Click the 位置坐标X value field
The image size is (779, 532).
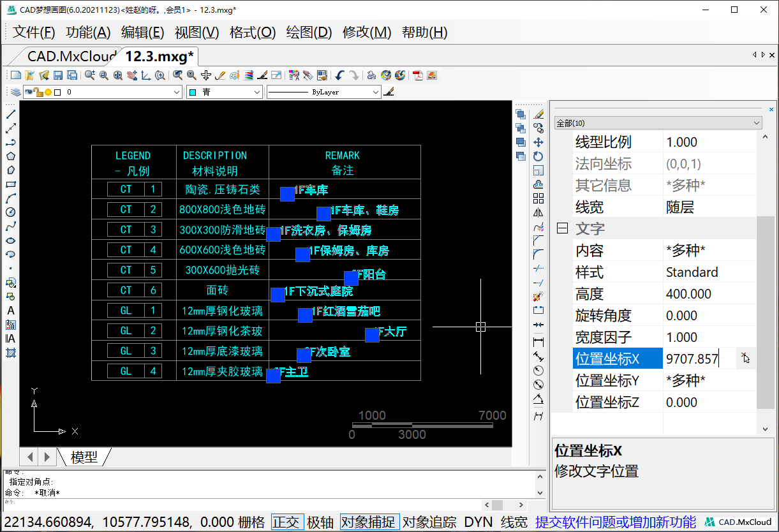coord(700,358)
